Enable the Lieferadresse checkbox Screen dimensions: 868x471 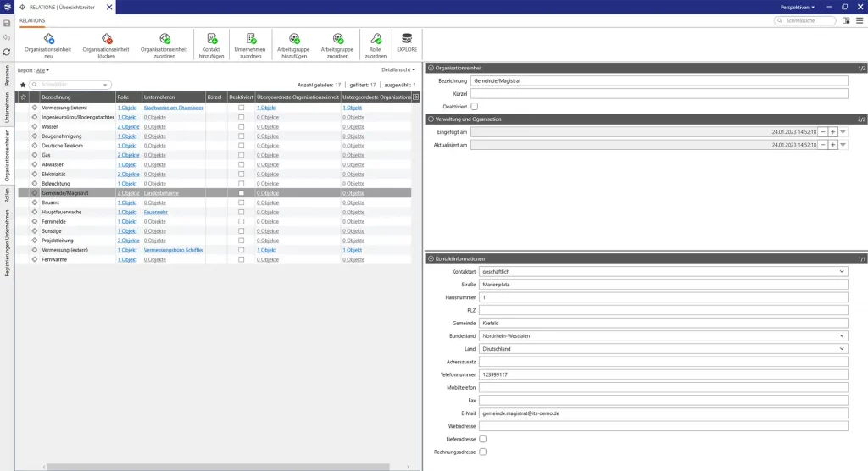[483, 439]
